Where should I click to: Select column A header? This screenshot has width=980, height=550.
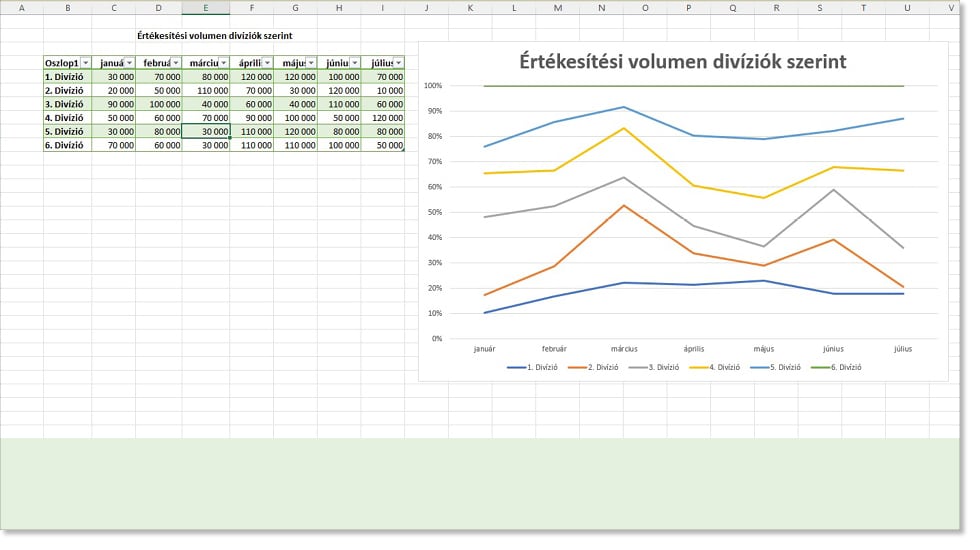22,8
